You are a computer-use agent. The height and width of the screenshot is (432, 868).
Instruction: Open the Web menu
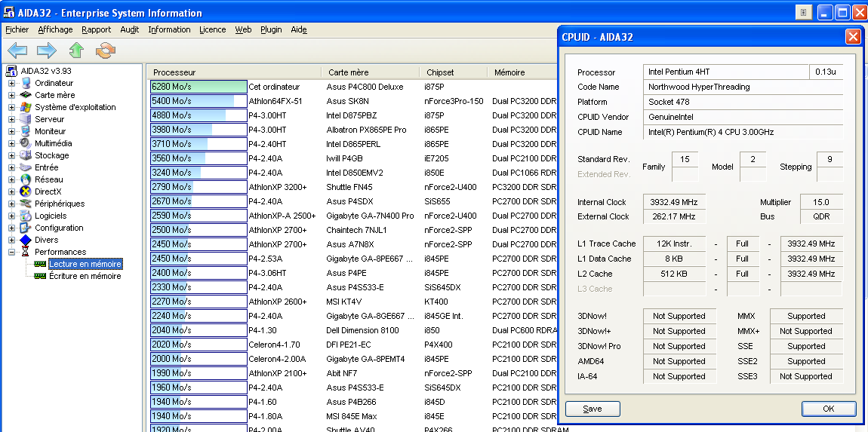[x=243, y=30]
